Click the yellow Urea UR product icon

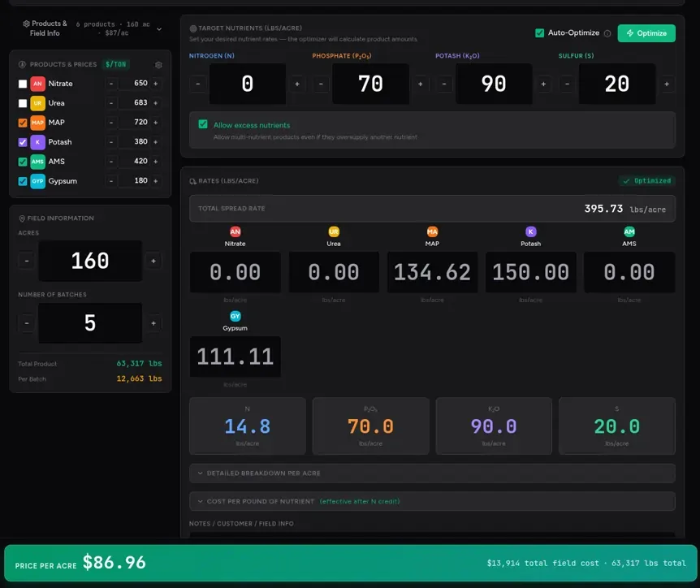coord(37,103)
